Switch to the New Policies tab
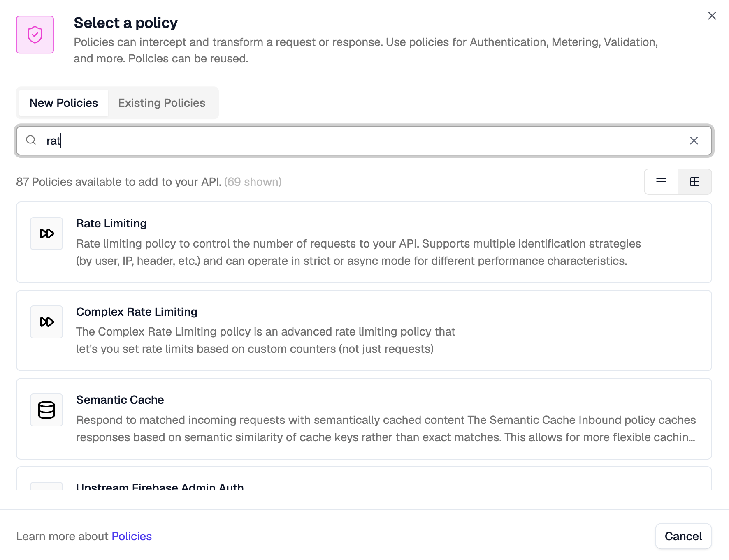729x560 pixels. (63, 103)
